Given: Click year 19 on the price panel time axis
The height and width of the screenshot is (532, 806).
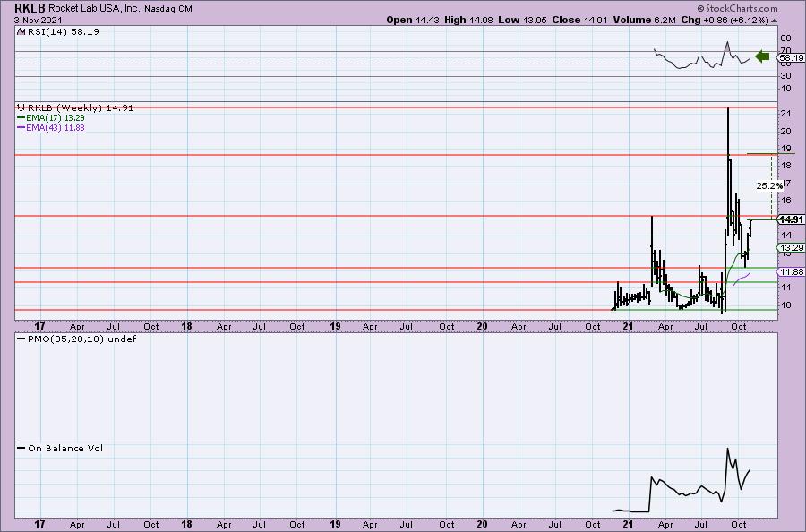Looking at the screenshot, I should click(335, 326).
